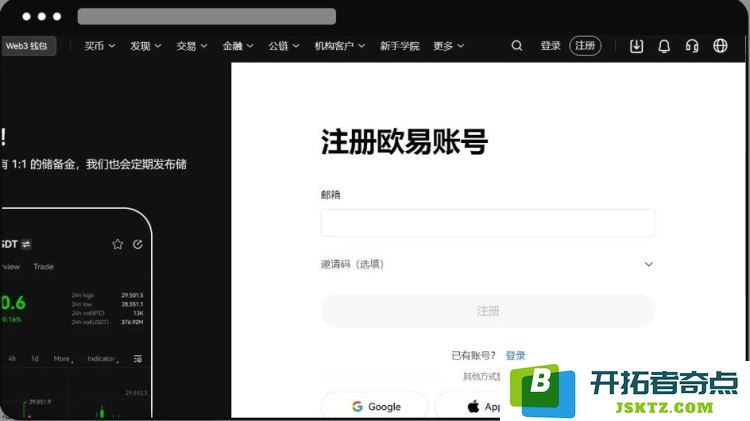Open the search magnifier icon

pyautogui.click(x=517, y=46)
